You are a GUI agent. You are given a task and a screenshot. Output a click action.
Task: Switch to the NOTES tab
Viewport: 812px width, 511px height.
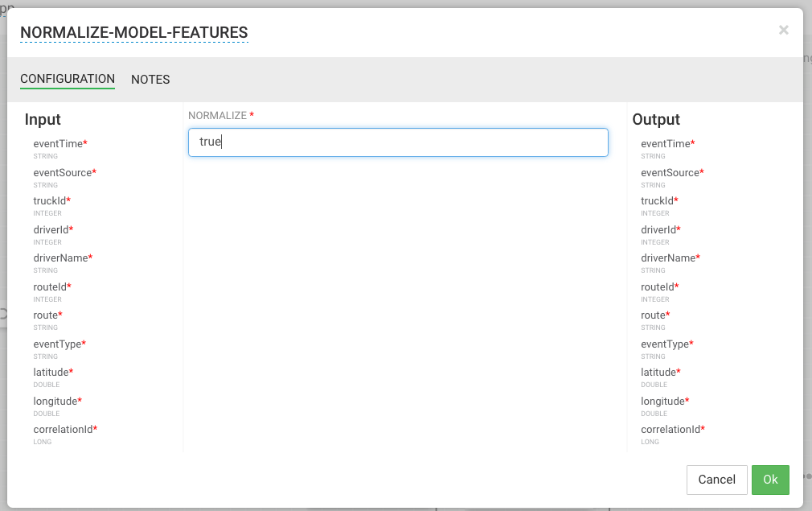150,80
